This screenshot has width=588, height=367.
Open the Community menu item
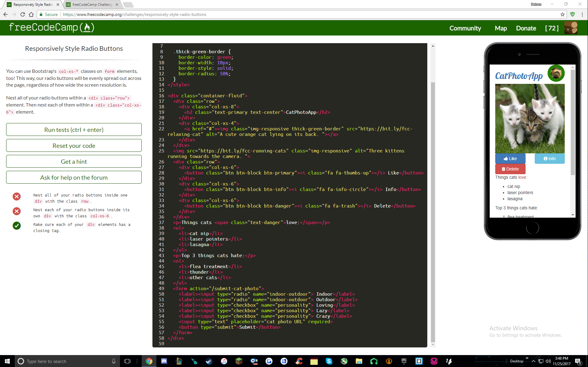pos(465,28)
